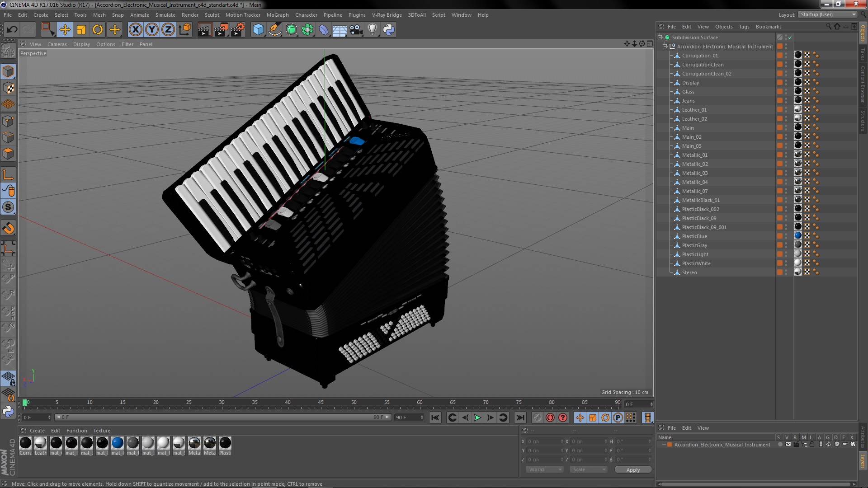
Task: Click the World coordinate input field
Action: pyautogui.click(x=544, y=469)
